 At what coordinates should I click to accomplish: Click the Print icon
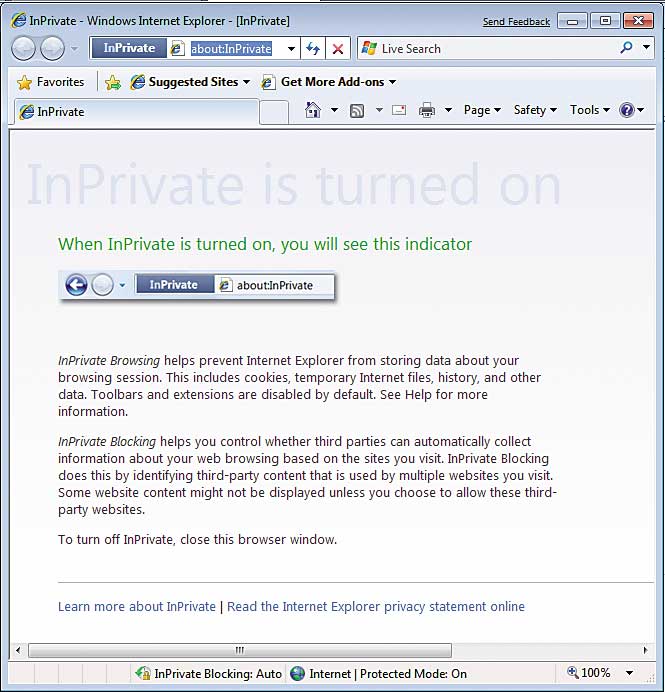pyautogui.click(x=427, y=110)
